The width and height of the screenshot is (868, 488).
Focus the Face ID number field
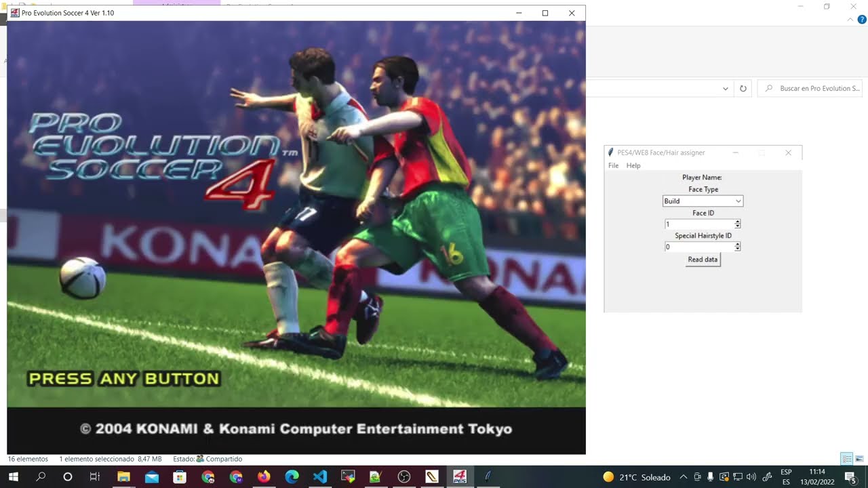(x=699, y=224)
